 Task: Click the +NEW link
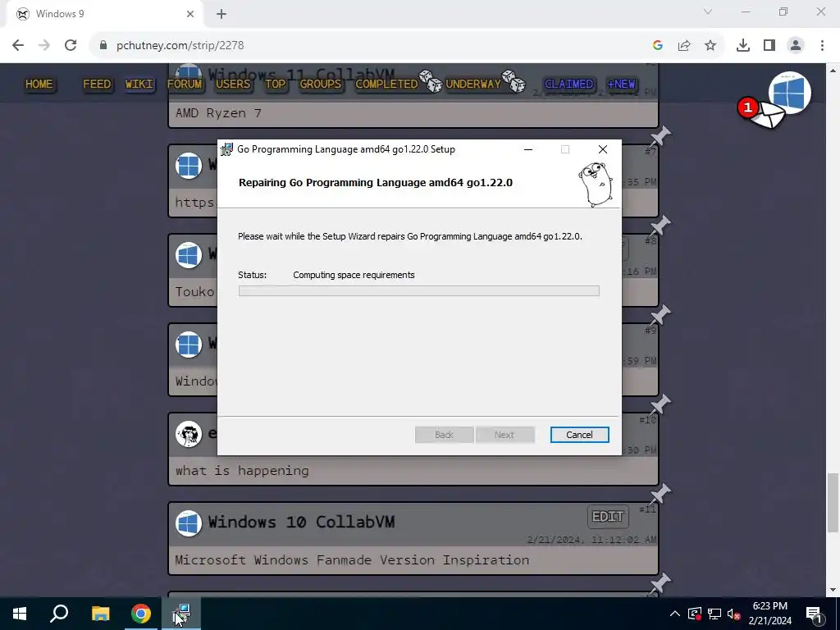pyautogui.click(x=622, y=84)
